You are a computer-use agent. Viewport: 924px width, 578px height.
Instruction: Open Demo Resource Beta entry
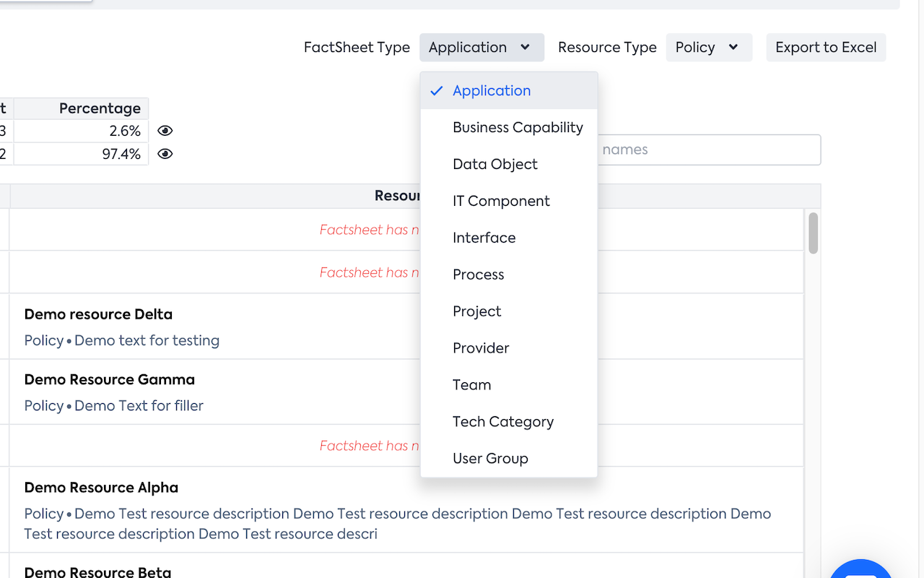point(97,572)
